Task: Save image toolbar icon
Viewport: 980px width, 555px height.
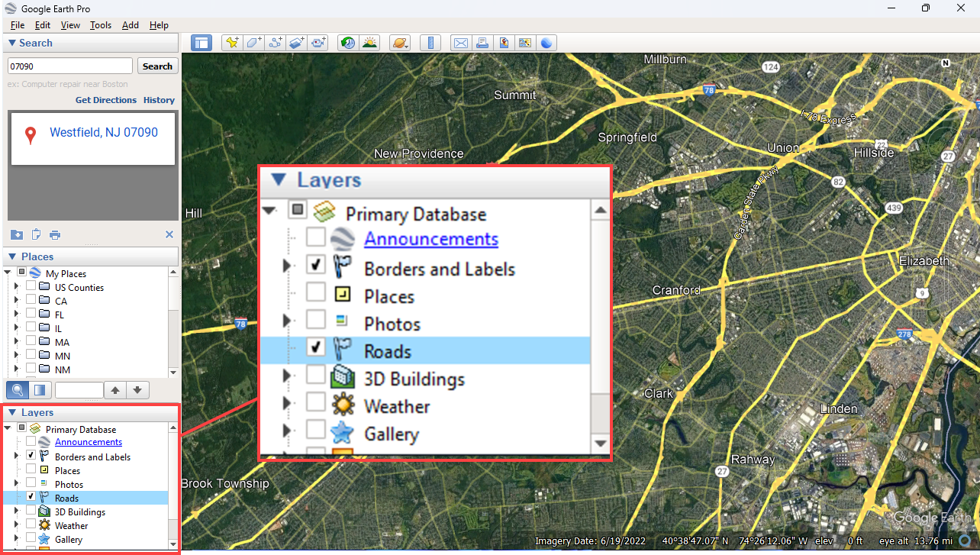Action: pos(504,43)
